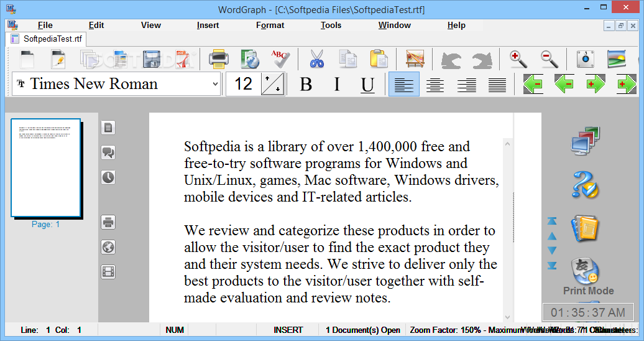
Task: Click the font size 12 field
Action: 243,84
